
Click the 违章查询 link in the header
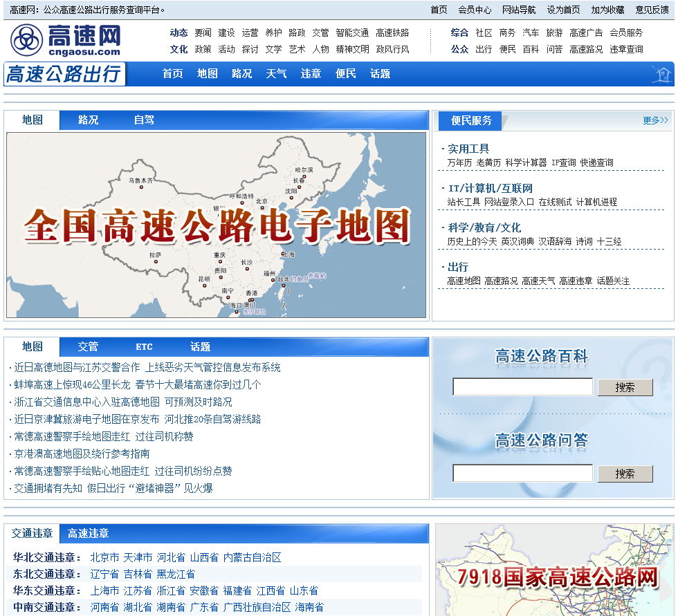[x=626, y=49]
